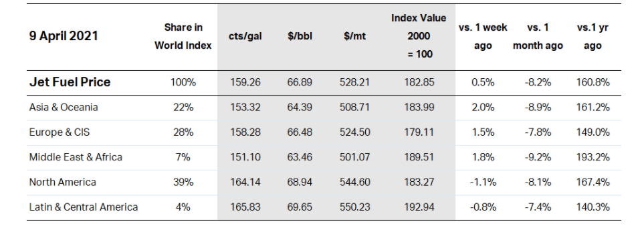Select Latin & Central America label
The height and width of the screenshot is (242, 644).
(x=84, y=207)
